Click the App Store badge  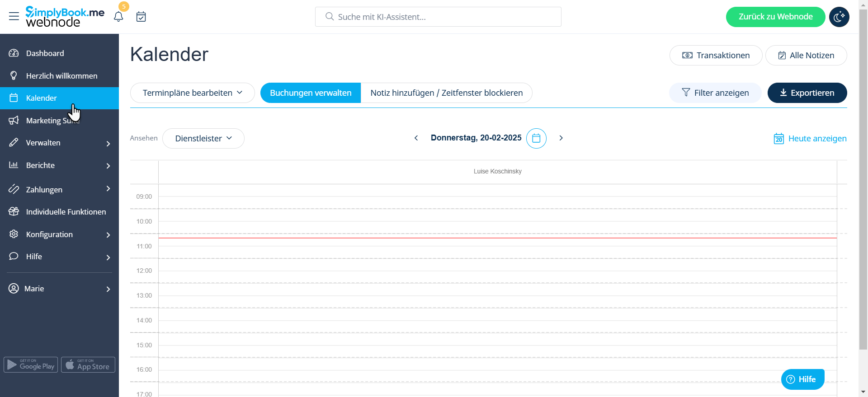pyautogui.click(x=88, y=365)
